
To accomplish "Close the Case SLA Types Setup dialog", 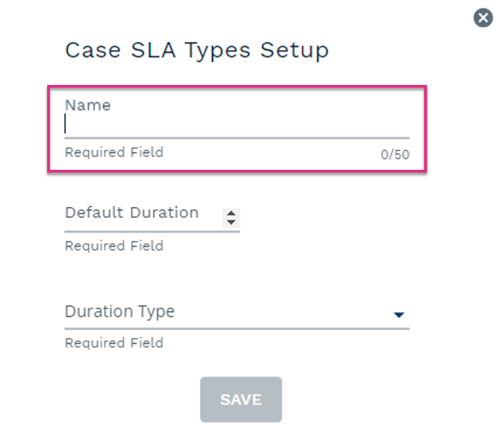I will pos(483,18).
